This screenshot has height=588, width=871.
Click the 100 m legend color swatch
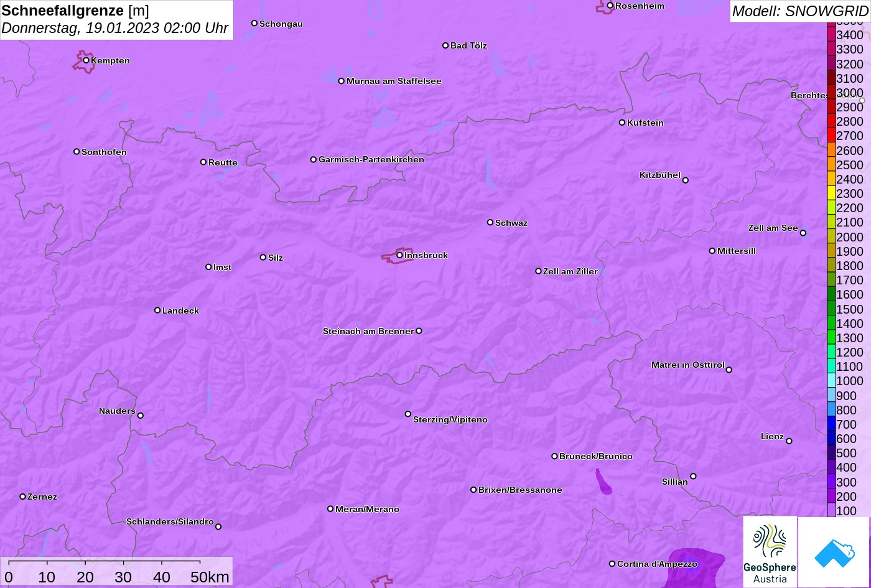(831, 510)
